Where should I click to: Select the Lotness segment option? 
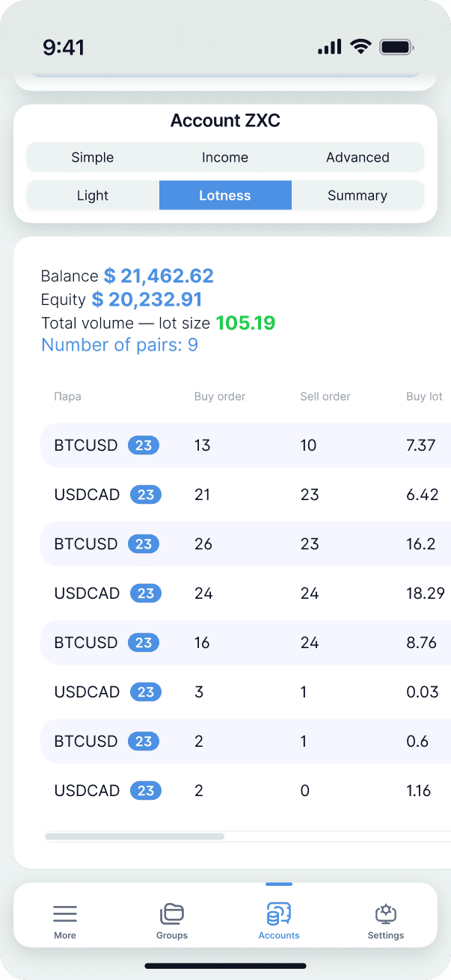225,196
